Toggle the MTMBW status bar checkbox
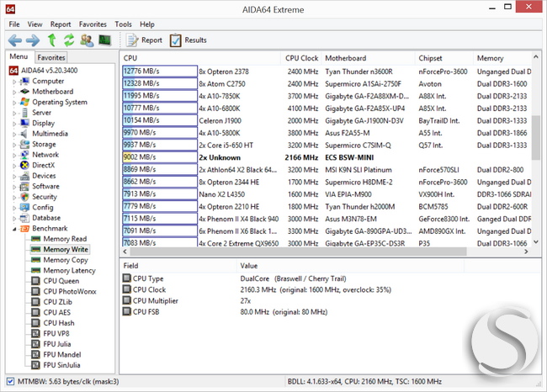Screen dimensions: 547x392 point(10,381)
